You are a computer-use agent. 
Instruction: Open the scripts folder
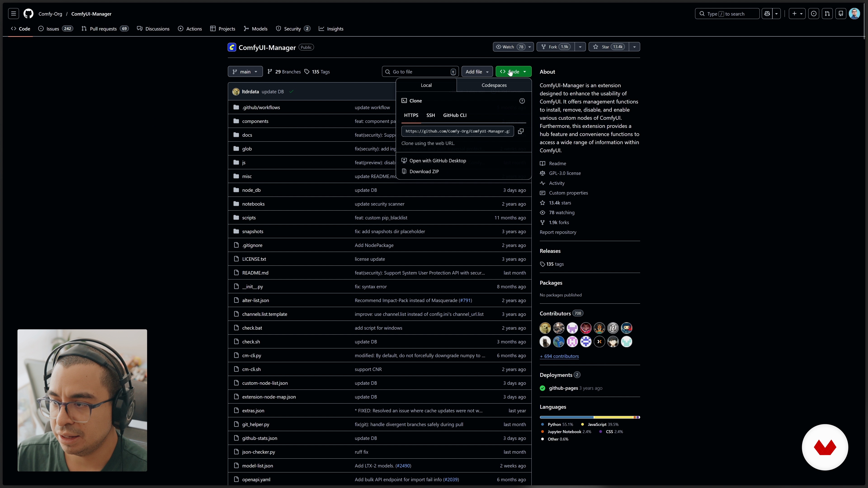coord(249,218)
